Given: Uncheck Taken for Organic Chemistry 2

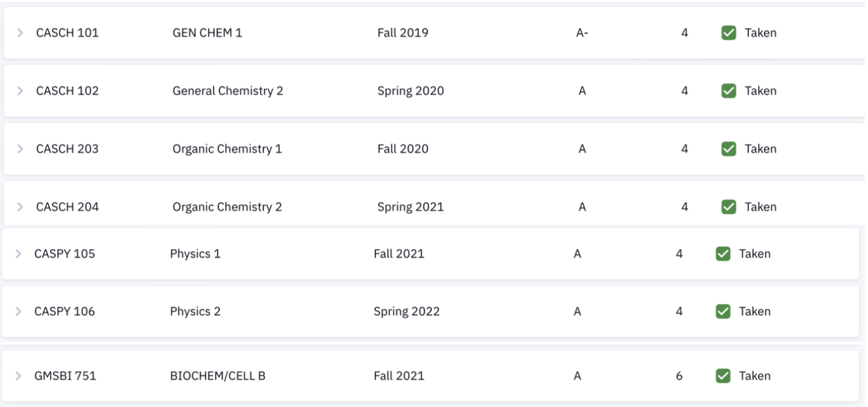Looking at the screenshot, I should tap(729, 207).
